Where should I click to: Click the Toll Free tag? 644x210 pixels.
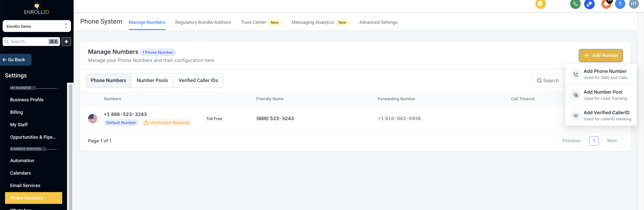214,119
